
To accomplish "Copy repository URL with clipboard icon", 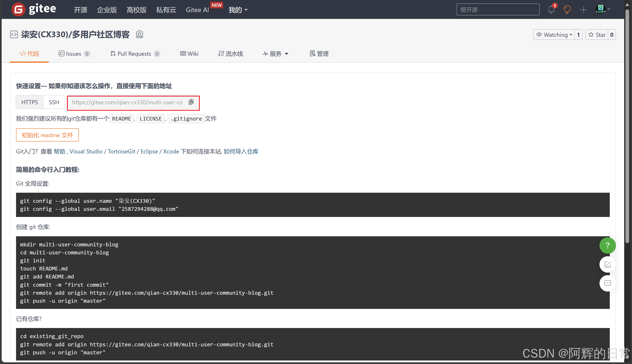I will point(191,102).
